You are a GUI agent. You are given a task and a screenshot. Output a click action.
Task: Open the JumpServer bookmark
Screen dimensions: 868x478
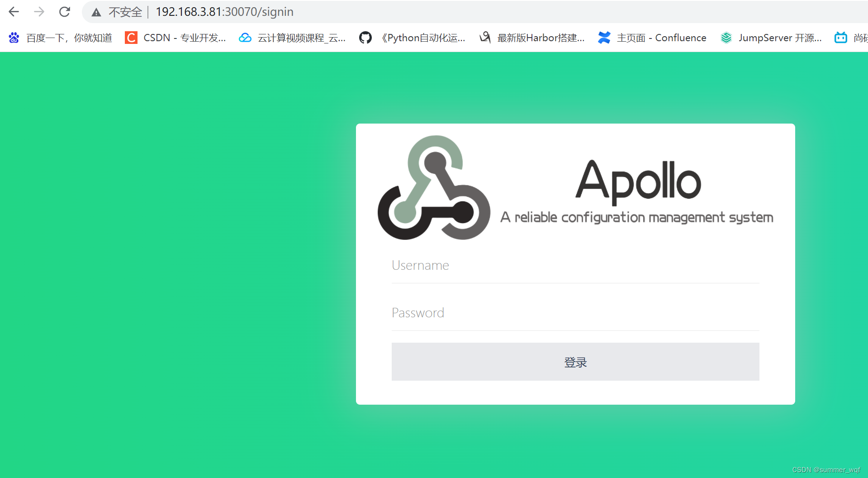[771, 38]
